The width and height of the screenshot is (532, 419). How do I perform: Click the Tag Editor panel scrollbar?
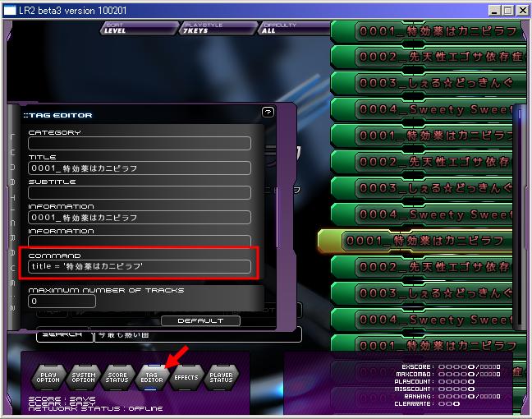[277, 218]
